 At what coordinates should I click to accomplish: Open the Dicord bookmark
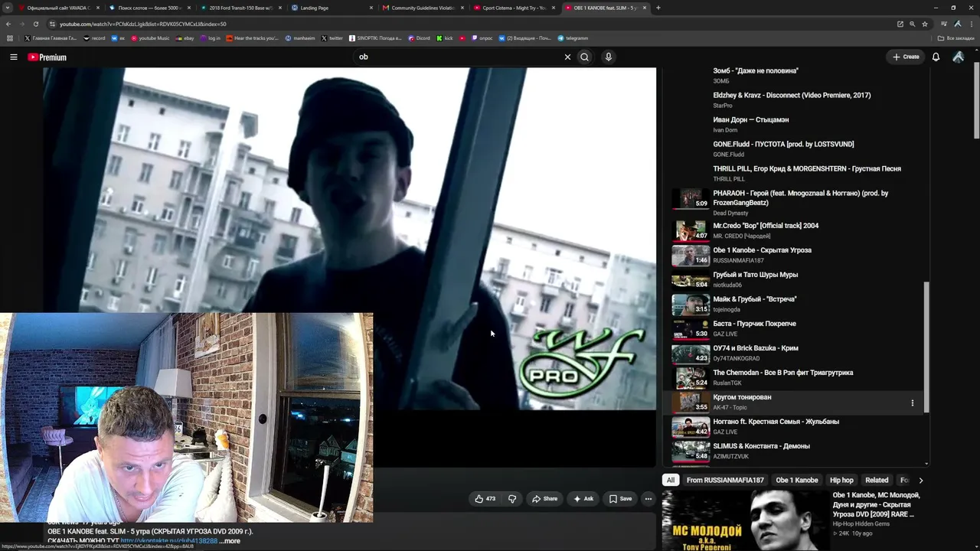pos(419,38)
